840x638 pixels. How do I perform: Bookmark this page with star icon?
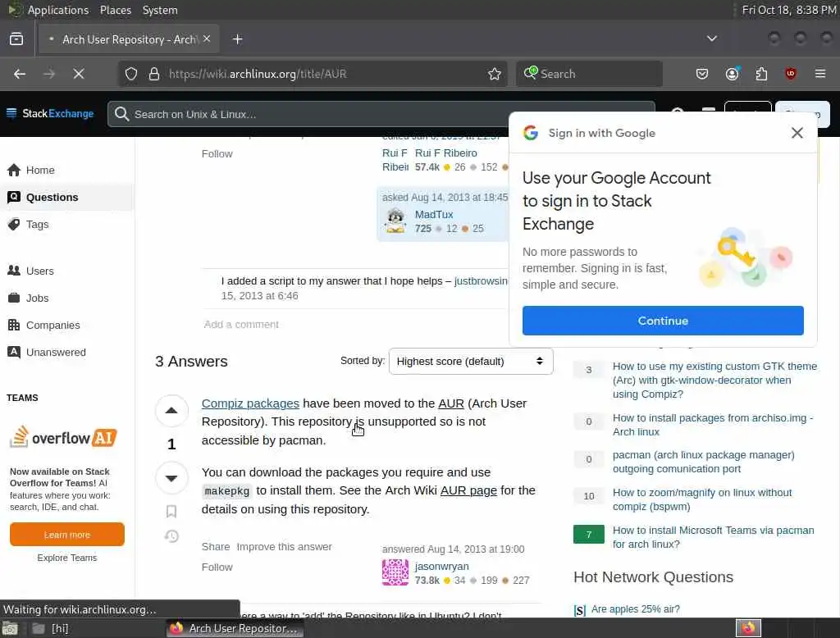point(495,74)
